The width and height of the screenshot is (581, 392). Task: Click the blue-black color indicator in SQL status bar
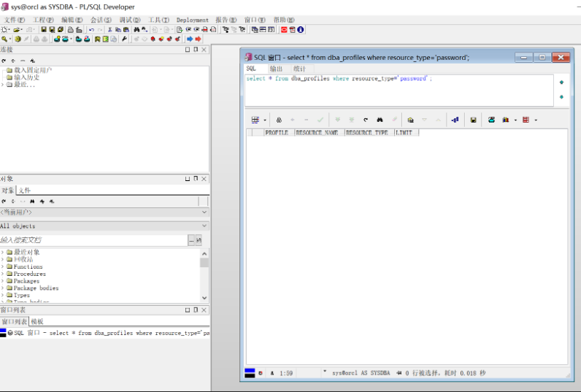(x=250, y=373)
